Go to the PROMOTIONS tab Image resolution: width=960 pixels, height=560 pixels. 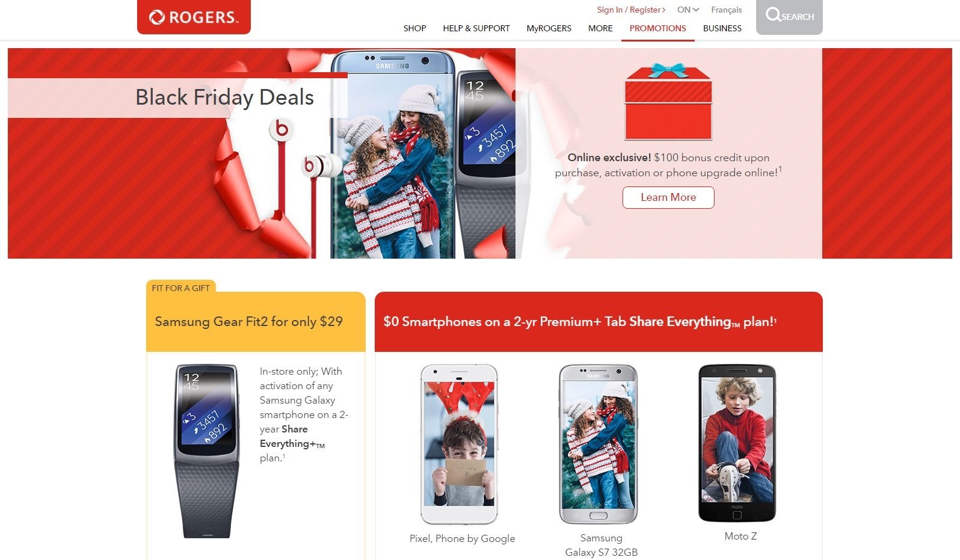pyautogui.click(x=657, y=28)
